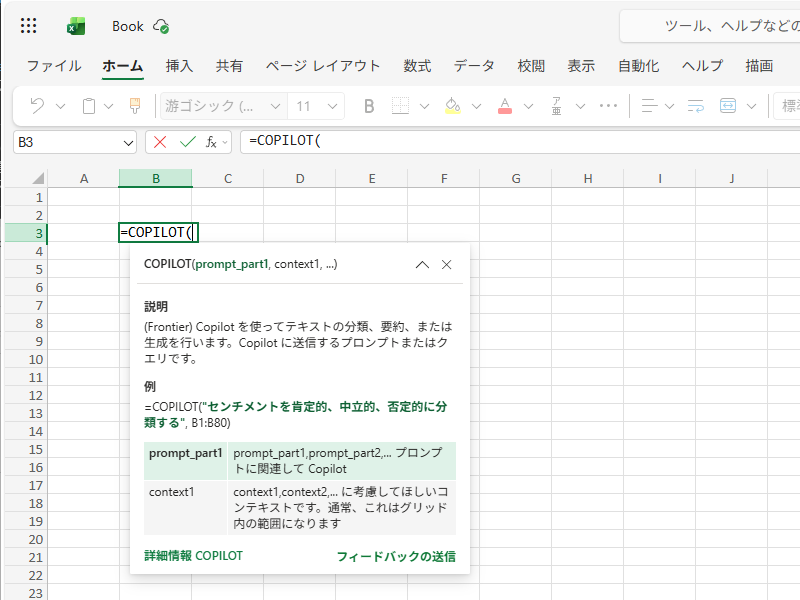The width and height of the screenshot is (800, 600).
Task: Click the text alignment icon
Action: pyautogui.click(x=649, y=106)
